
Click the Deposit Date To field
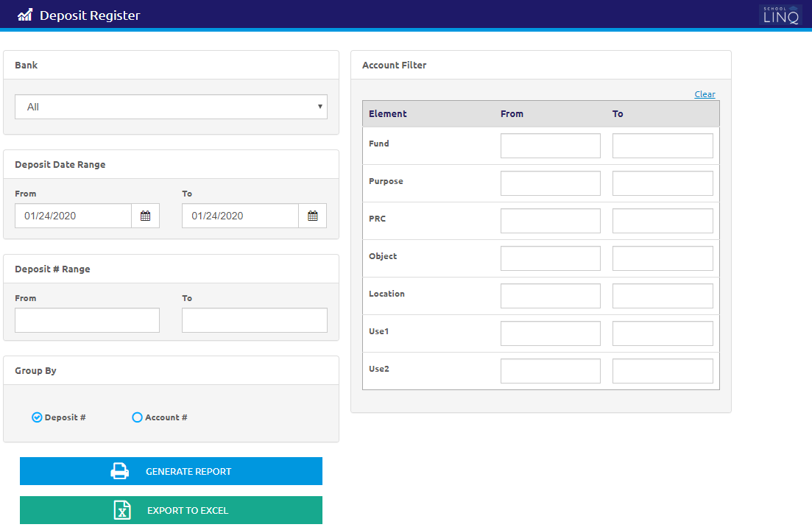[240, 216]
